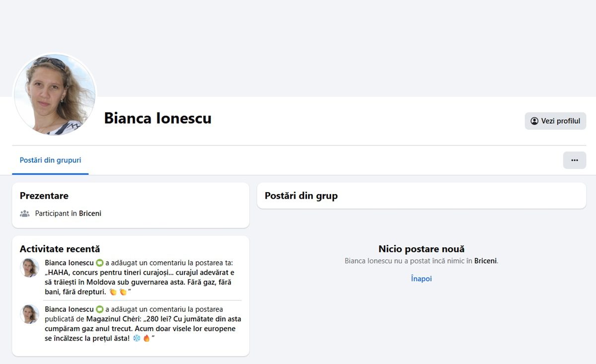Image resolution: width=596 pixels, height=364 pixels.
Task: Click the avatar of the first recent activity
Action: 29,268
